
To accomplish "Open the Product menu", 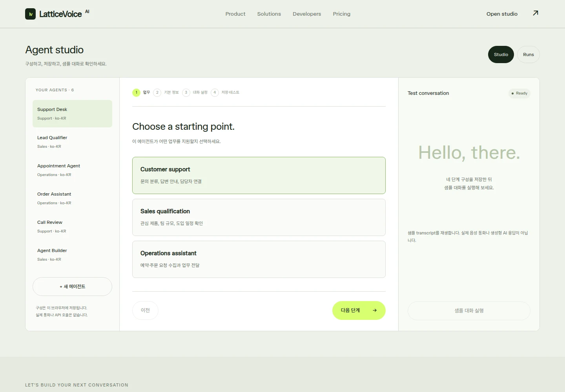I will pyautogui.click(x=235, y=14).
